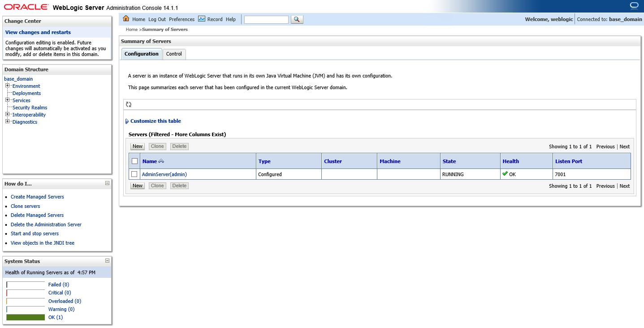Expand the Diagnostics tree node
The height and width of the screenshot is (328, 644).
(8, 121)
